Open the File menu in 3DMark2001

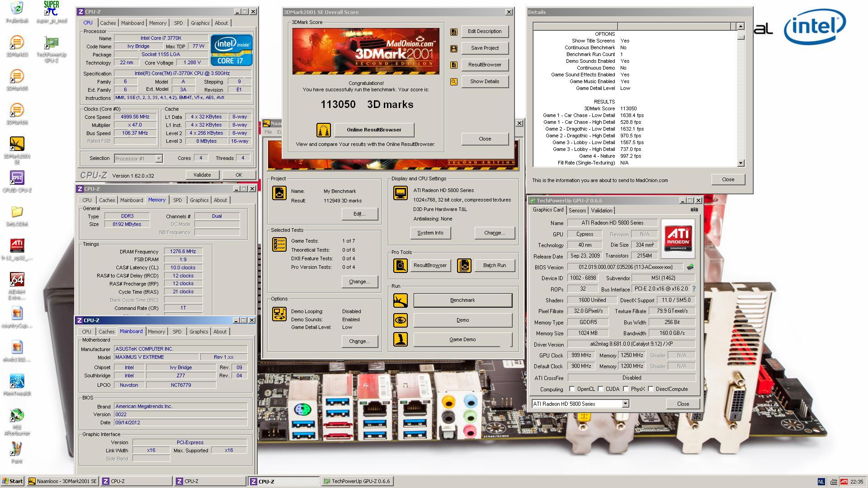tap(268, 132)
